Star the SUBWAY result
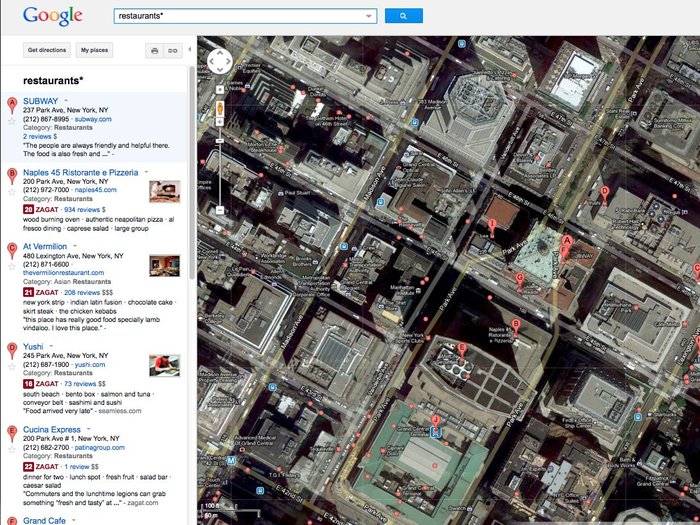Image resolution: width=700 pixels, height=525 pixels. coord(12,121)
